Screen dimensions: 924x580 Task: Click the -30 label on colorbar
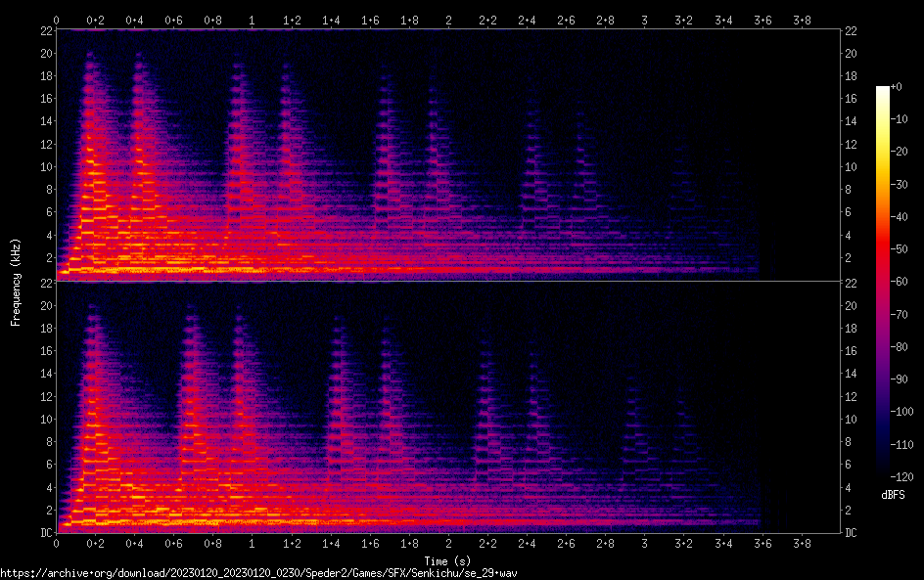click(x=901, y=185)
